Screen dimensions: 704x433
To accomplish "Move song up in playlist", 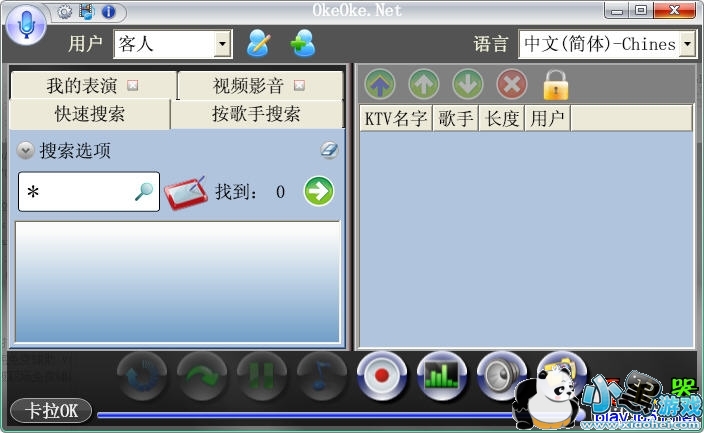I will pos(424,84).
